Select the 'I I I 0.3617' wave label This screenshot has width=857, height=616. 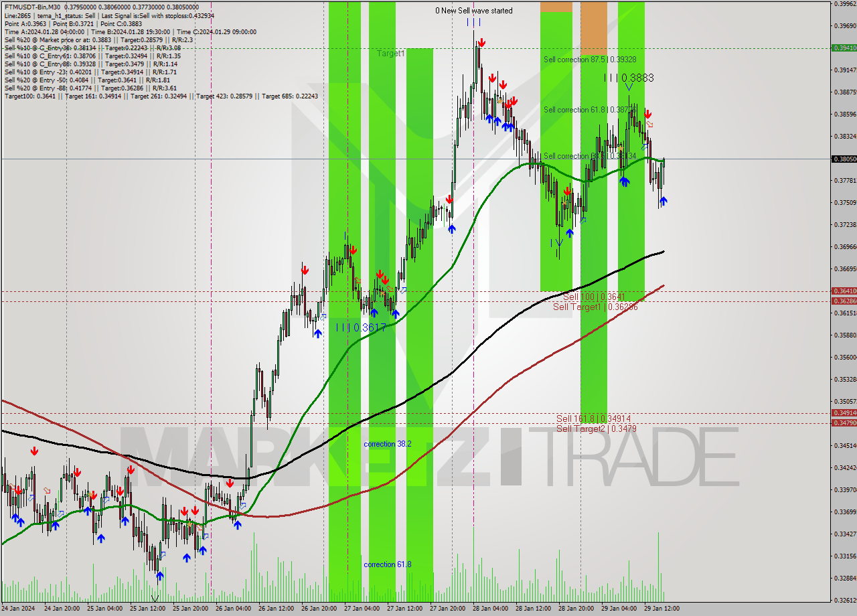(361, 327)
